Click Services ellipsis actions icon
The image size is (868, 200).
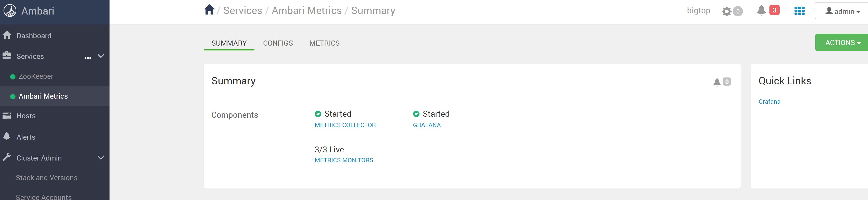88,58
